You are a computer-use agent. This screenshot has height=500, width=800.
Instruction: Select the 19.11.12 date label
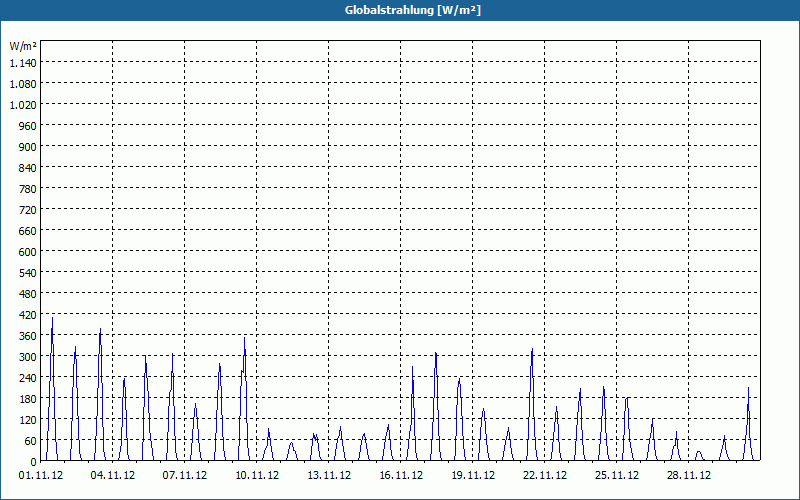[472, 476]
